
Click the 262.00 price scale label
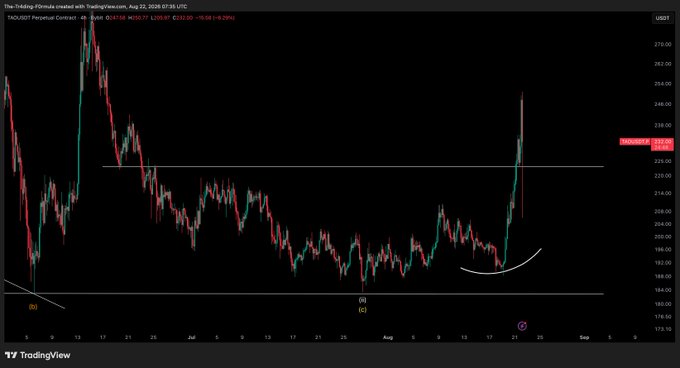coord(662,64)
